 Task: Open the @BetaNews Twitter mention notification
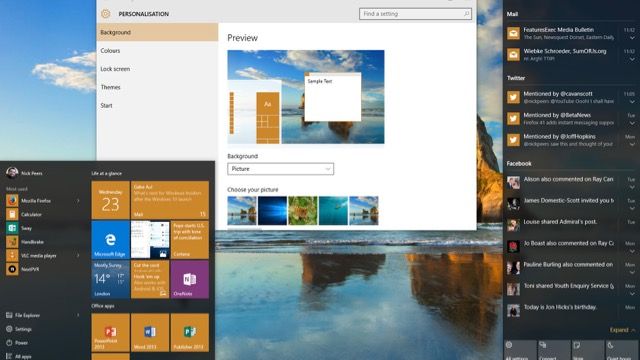click(x=571, y=119)
